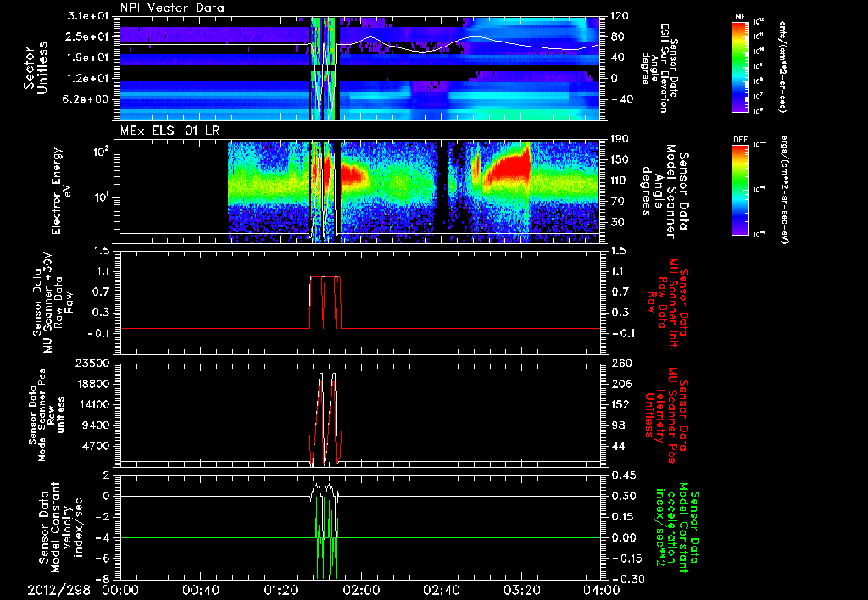Click the '152' telemetry axis value
Viewport: 868px width, 600px height.
pos(620,404)
